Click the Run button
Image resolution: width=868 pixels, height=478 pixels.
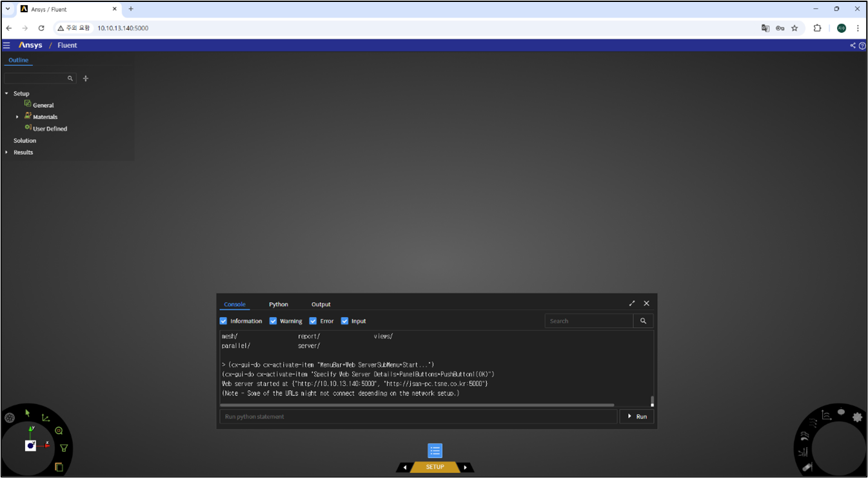click(636, 417)
